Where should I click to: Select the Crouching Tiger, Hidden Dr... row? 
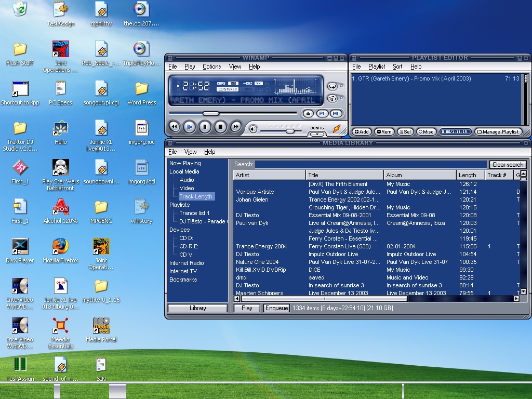pos(377,207)
